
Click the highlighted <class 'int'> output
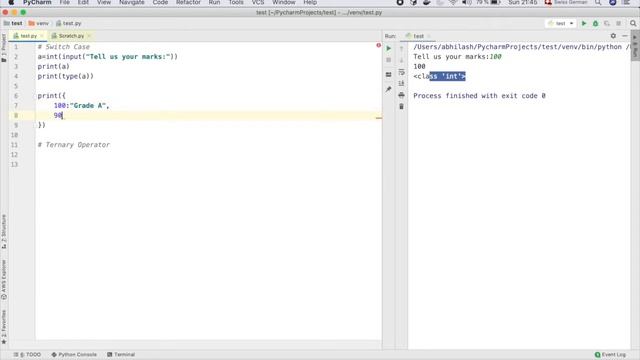pyautogui.click(x=447, y=76)
